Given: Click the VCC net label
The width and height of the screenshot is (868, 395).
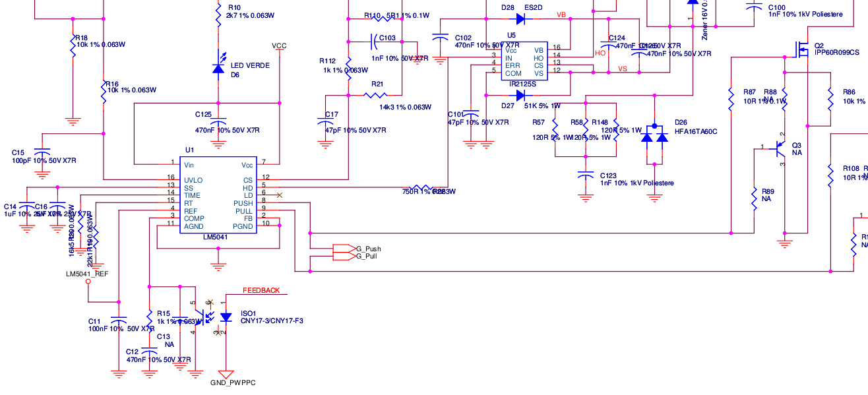Looking at the screenshot, I should pos(280,46).
